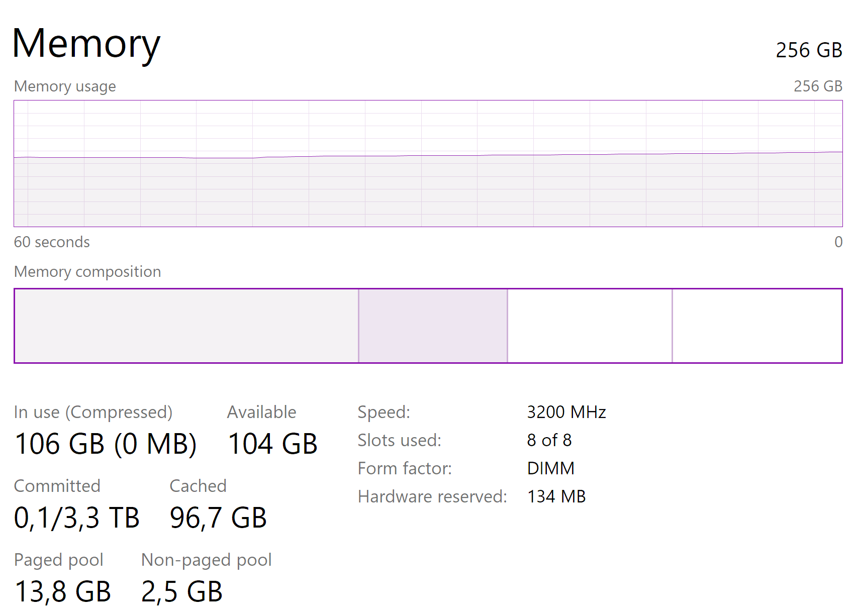This screenshot has height=616, width=855.
Task: Select the shaded Modified segment in composition bar
Action: [433, 326]
